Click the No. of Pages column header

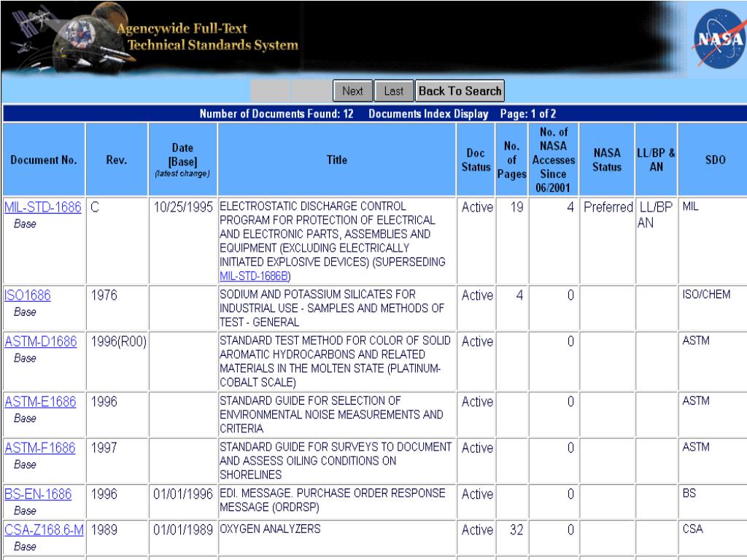point(511,160)
